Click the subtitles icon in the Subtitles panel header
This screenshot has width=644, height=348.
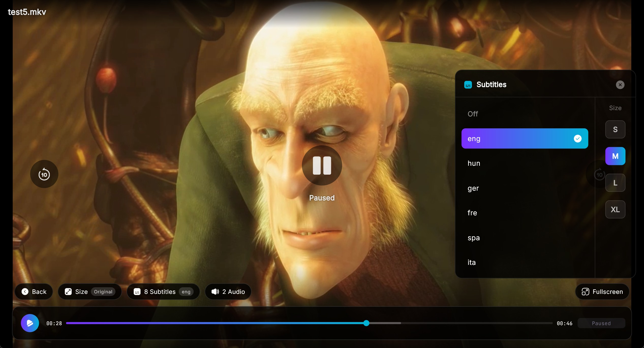tap(468, 84)
